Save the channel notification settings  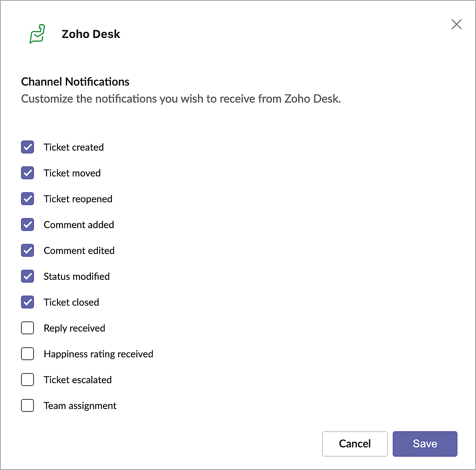(425, 444)
